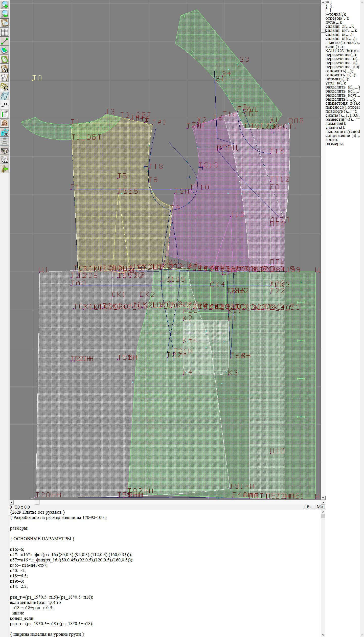Insert the 'отрезок( , );' command from list

click(x=335, y=18)
